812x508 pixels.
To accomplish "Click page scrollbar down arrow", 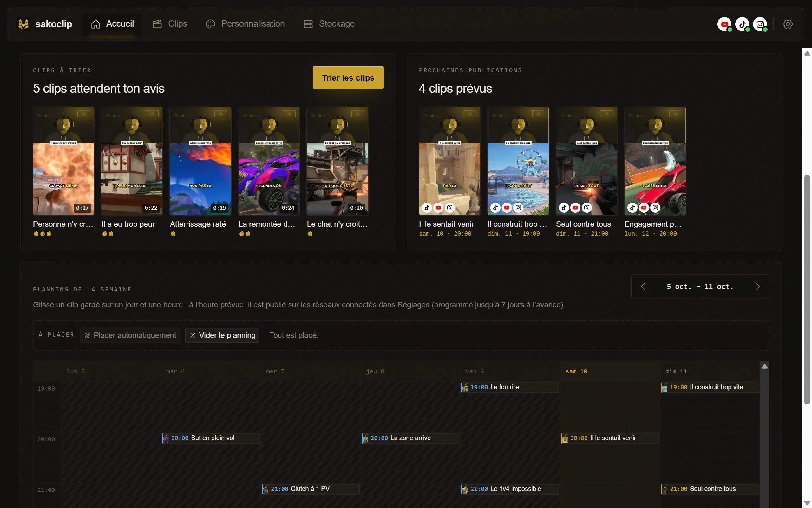I will 807,503.
